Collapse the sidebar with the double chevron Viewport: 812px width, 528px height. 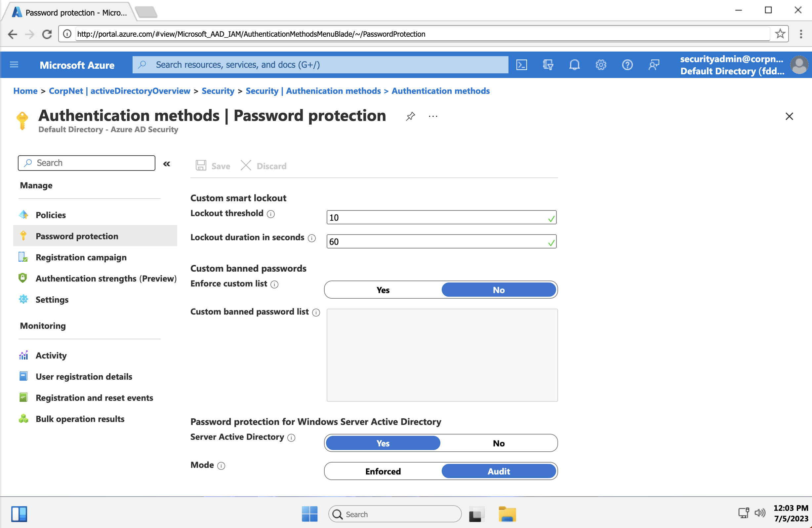(x=167, y=163)
